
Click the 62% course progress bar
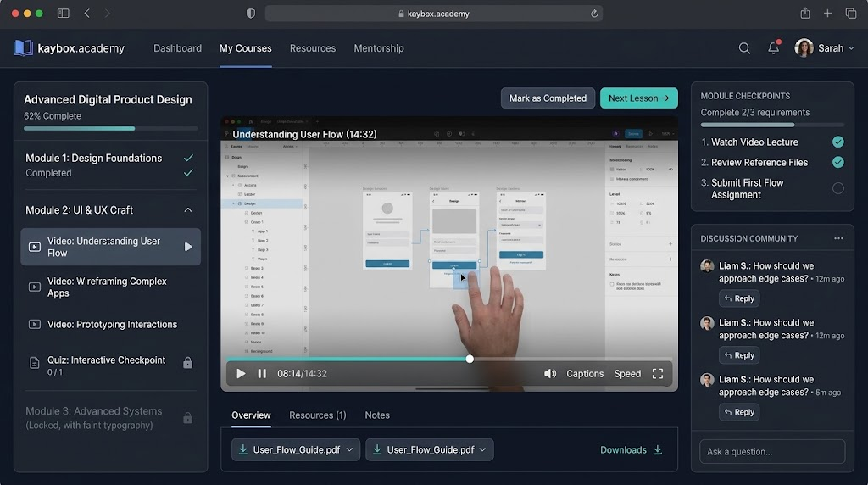pos(110,128)
